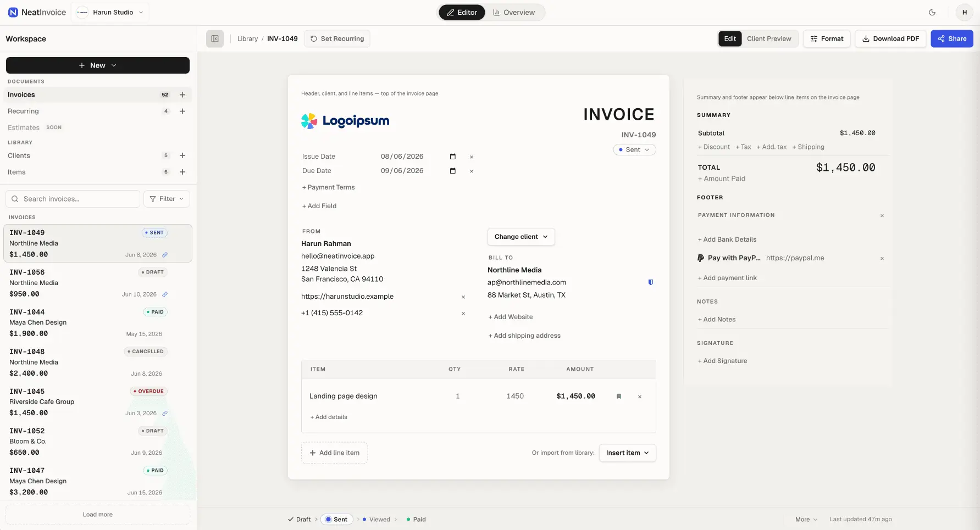Click the Share button
This screenshot has height=530, width=980.
click(952, 38)
